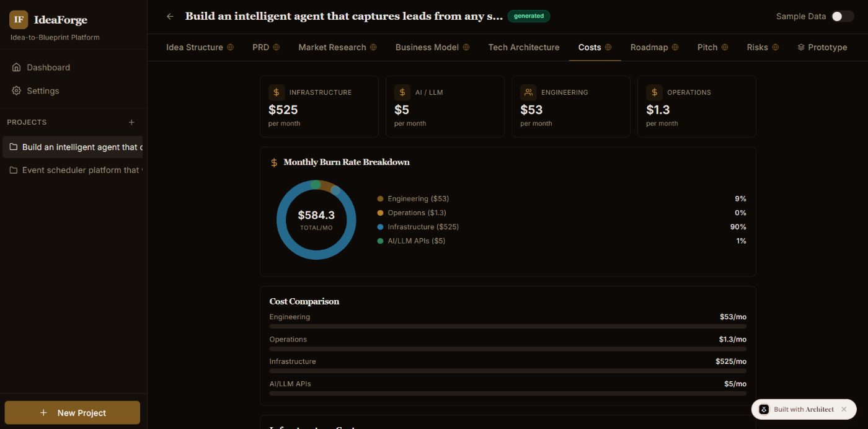Click the back arrow beside the project title
This screenshot has height=429, width=868.
[x=170, y=16]
